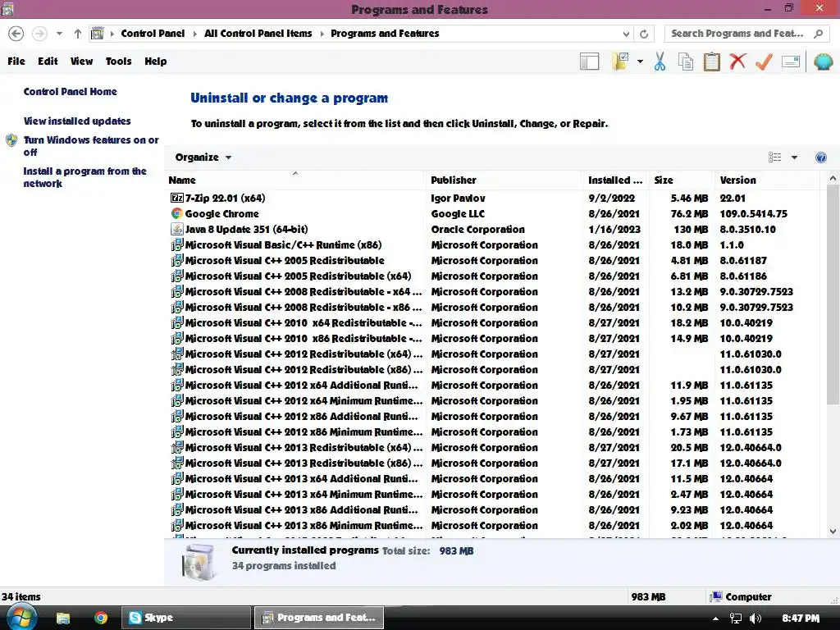Open Turn Windows features on or off
Screen dimensions: 840x630
[90, 146]
